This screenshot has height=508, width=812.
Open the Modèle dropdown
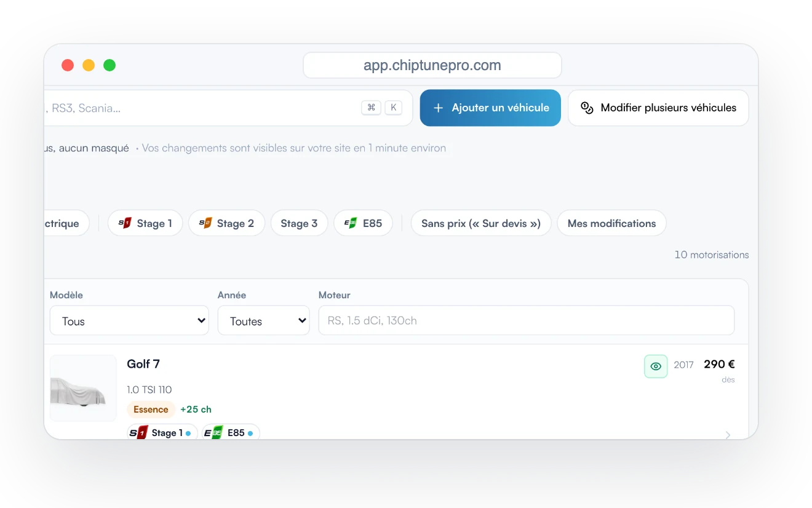130,320
